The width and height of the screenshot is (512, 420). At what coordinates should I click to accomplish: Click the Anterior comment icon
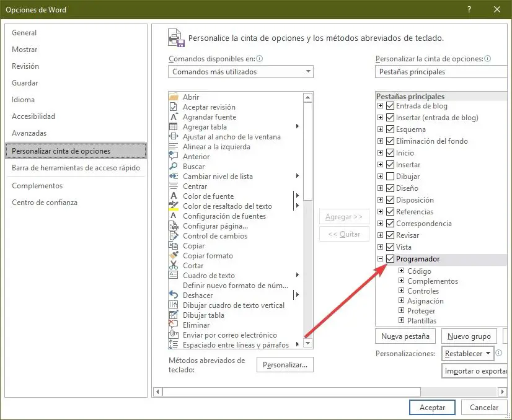pyautogui.click(x=174, y=156)
